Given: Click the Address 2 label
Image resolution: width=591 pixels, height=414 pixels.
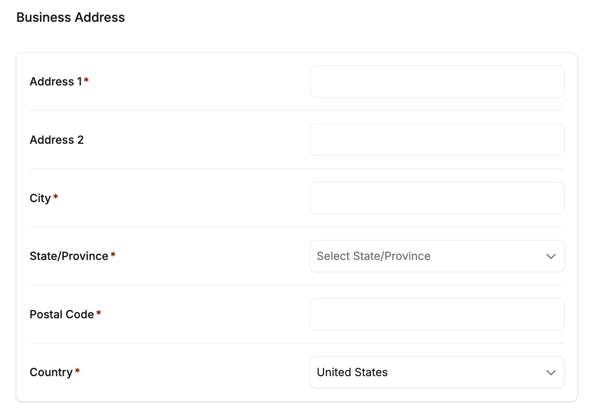Looking at the screenshot, I should point(57,140).
